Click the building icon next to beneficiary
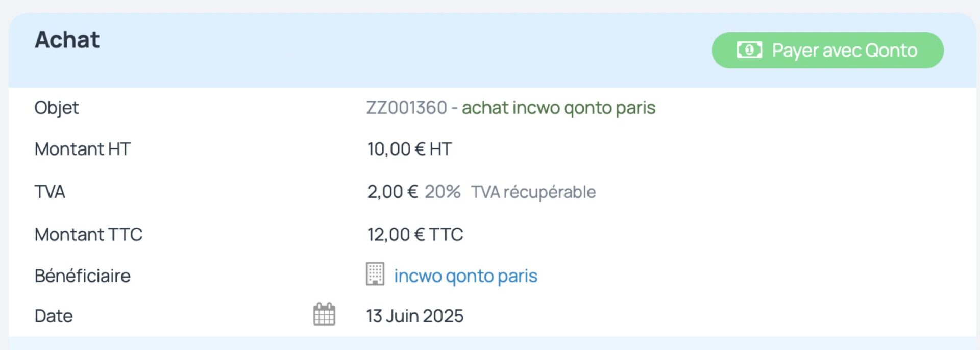This screenshot has height=350, width=980. point(375,274)
